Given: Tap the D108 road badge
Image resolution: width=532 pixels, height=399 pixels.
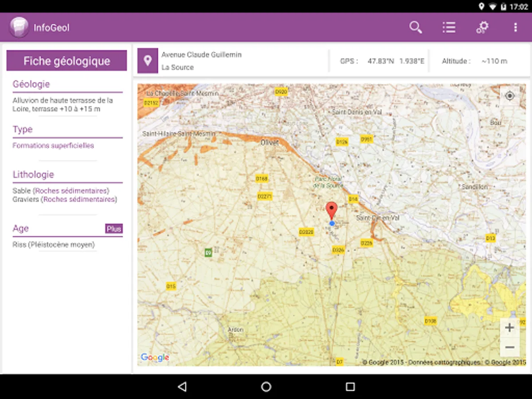Looking at the screenshot, I should pyautogui.click(x=430, y=321).
